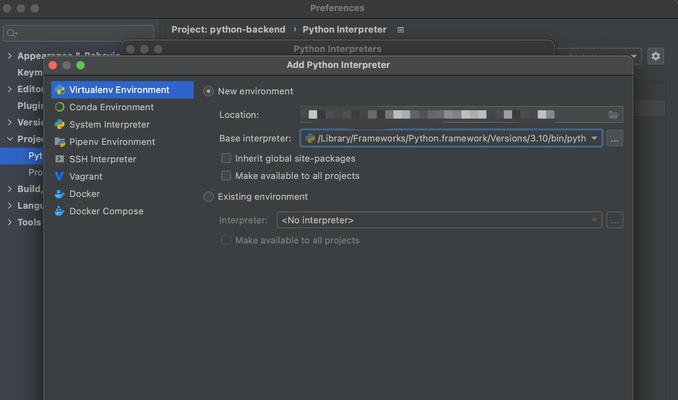Close the Add Python Interpreter dialog

tap(53, 65)
